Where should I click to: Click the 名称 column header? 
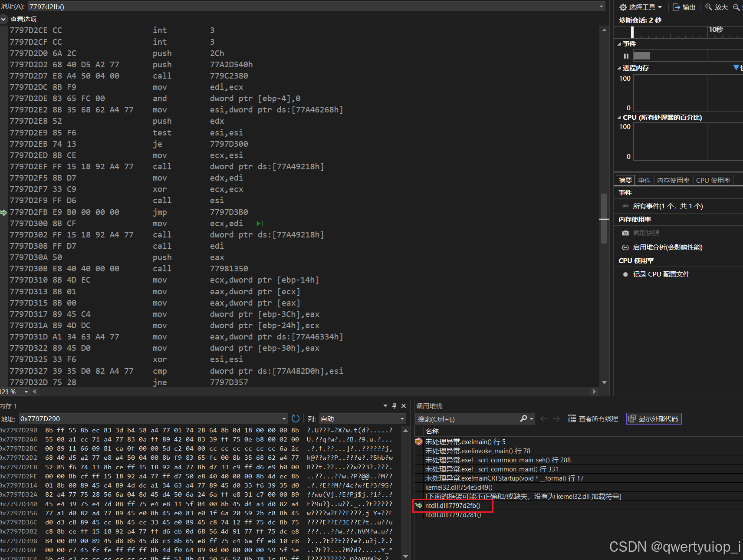pos(432,431)
